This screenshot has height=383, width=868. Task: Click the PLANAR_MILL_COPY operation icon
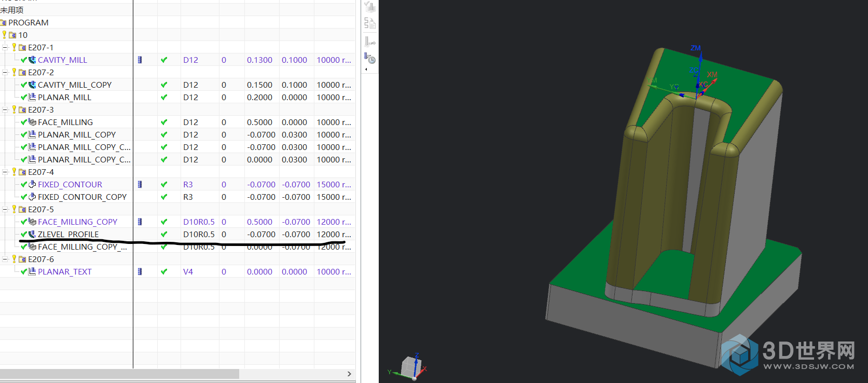click(32, 134)
